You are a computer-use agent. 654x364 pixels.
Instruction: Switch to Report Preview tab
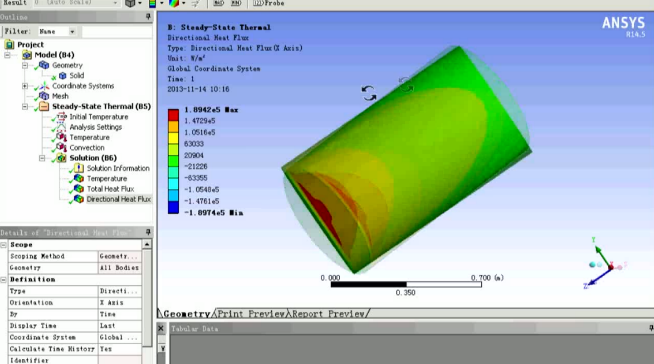328,314
